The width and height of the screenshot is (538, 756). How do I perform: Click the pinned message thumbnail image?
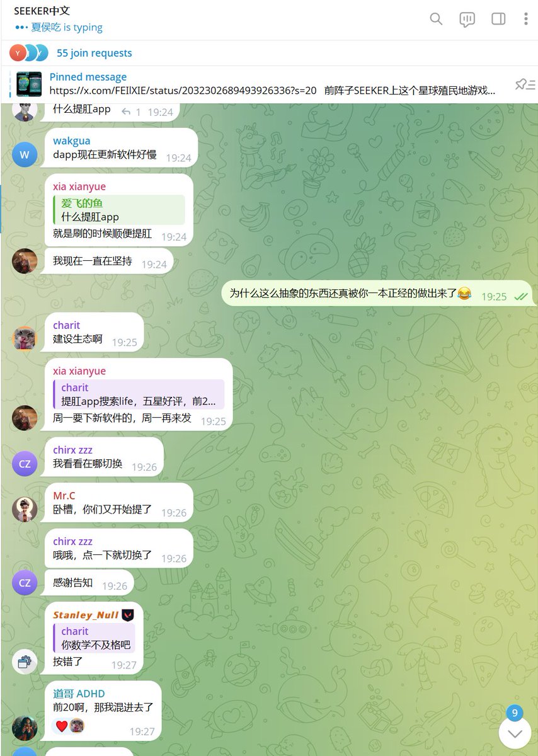[29, 84]
